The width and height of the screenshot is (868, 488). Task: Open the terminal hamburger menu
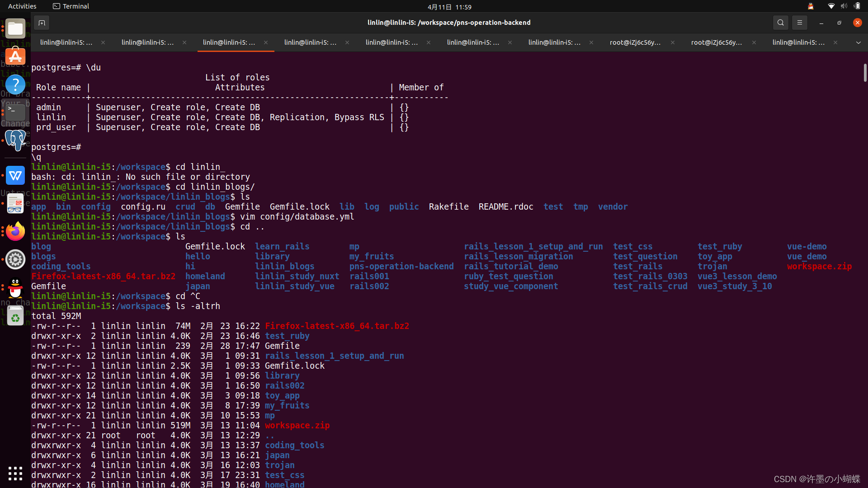tap(799, 23)
